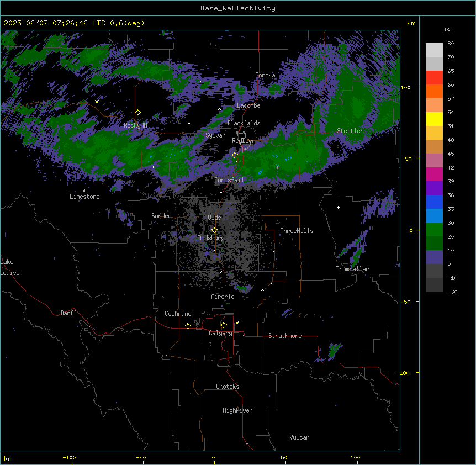The width and height of the screenshot is (476, 465).
Task: Click the yellow diamond marker above Calgary label
Action: (224, 325)
